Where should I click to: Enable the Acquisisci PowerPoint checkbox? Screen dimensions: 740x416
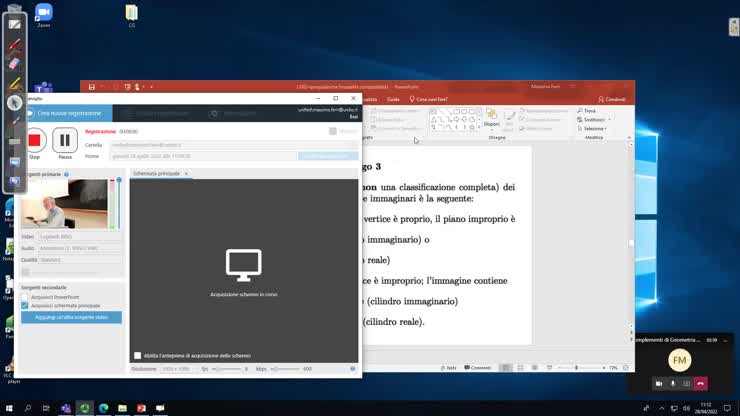pyautogui.click(x=25, y=297)
